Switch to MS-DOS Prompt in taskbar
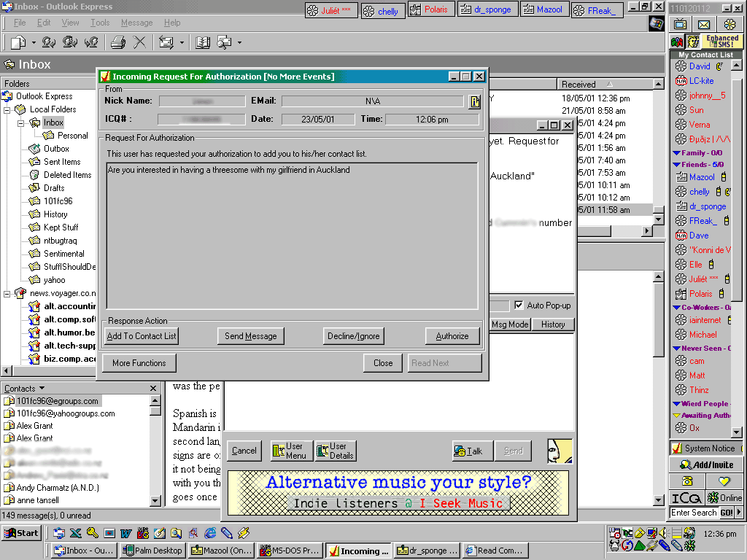This screenshot has width=747, height=560. [290, 551]
